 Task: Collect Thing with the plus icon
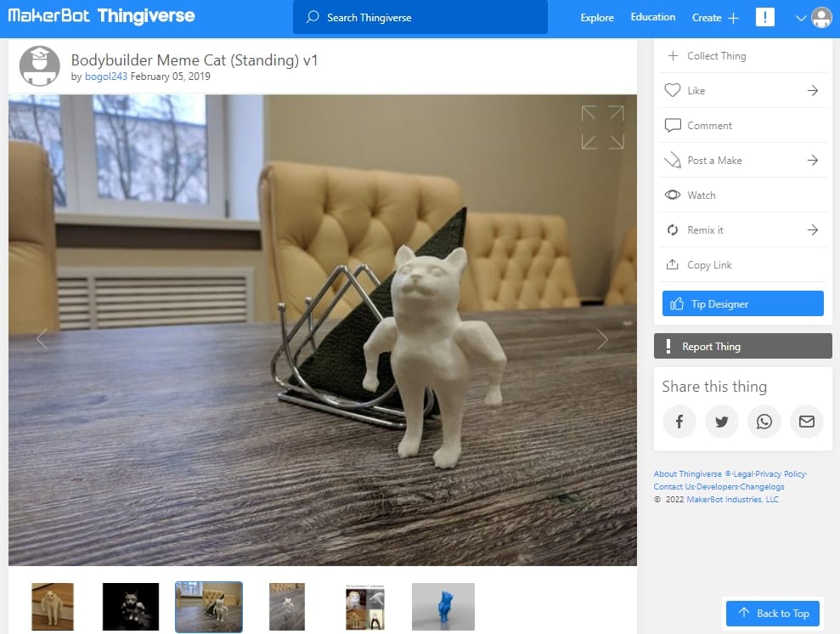(x=673, y=56)
